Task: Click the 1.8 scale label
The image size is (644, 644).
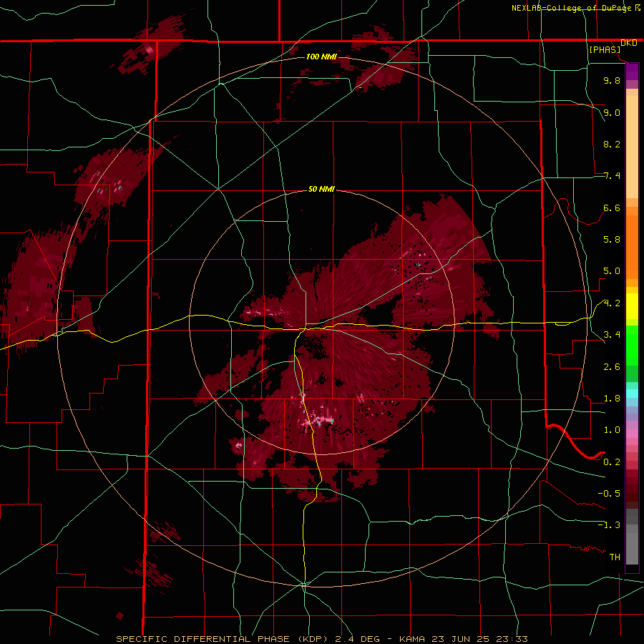Action: [612, 399]
